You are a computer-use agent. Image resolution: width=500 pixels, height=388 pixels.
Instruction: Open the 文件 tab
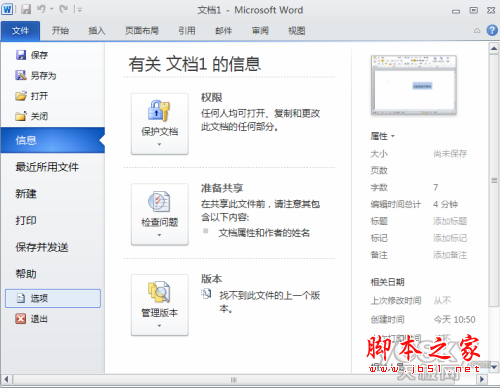tap(20, 31)
